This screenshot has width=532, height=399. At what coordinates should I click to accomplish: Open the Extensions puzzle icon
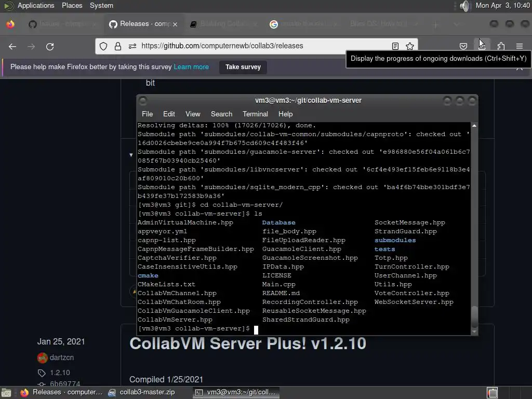coord(501,46)
